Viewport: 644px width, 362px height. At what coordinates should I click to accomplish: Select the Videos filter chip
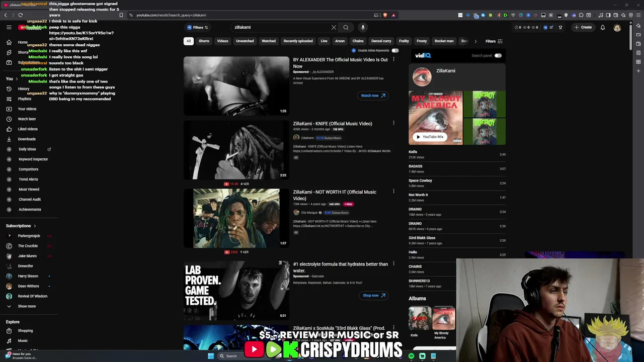(222, 41)
